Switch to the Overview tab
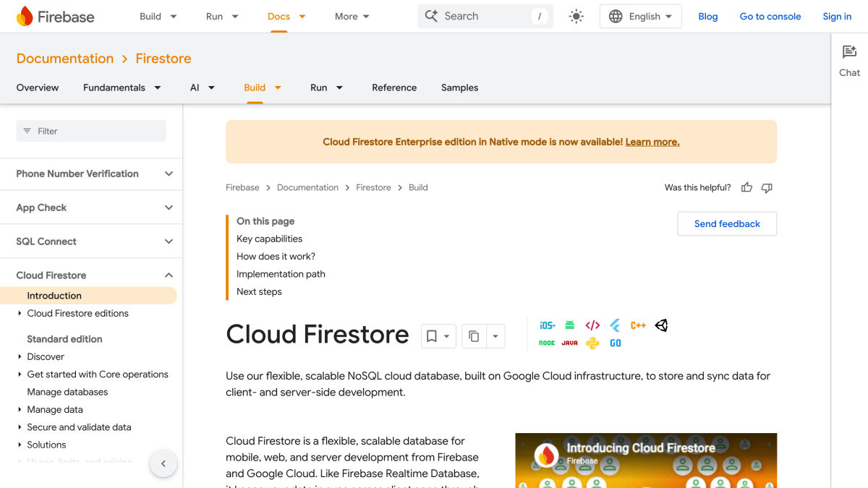The image size is (868, 488). 38,87
